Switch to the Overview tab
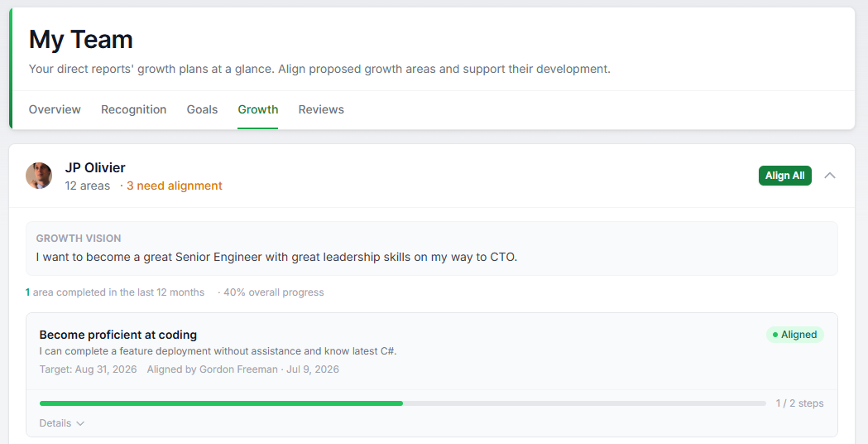Screen dimensions: 868x444 [x=55, y=109]
